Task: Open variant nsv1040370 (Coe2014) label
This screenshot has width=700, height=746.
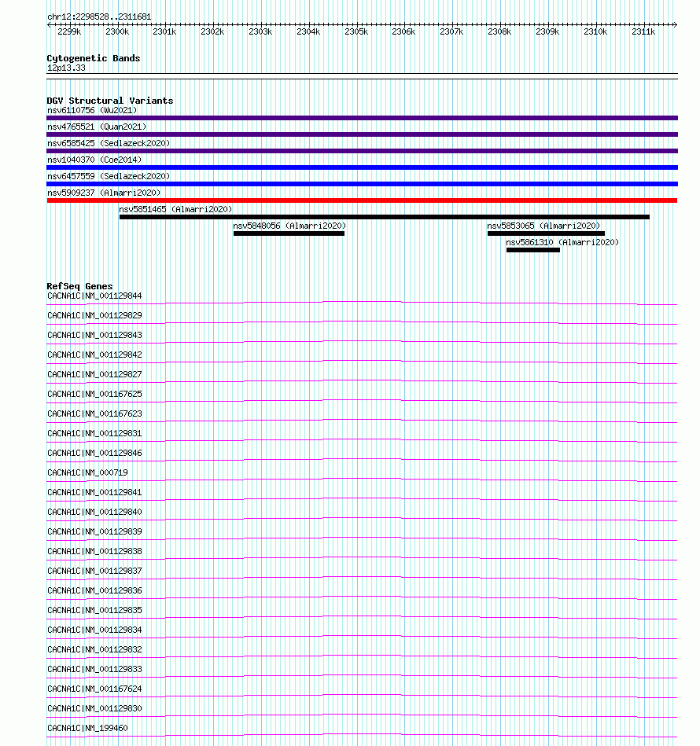Action: point(94,160)
